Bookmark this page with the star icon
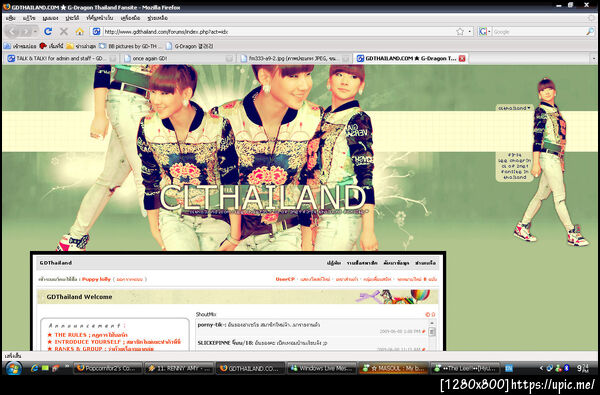 (x=460, y=32)
